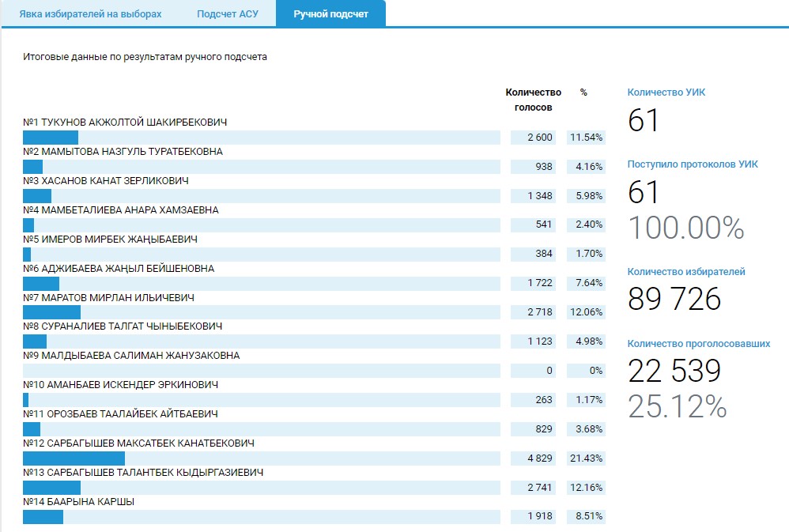Select the 4 829 vote count cell
This screenshot has height=532, width=789.
point(533,458)
